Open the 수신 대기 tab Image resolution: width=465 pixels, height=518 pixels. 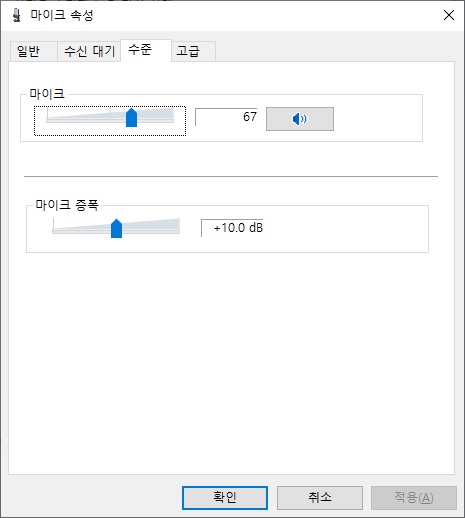click(x=89, y=51)
